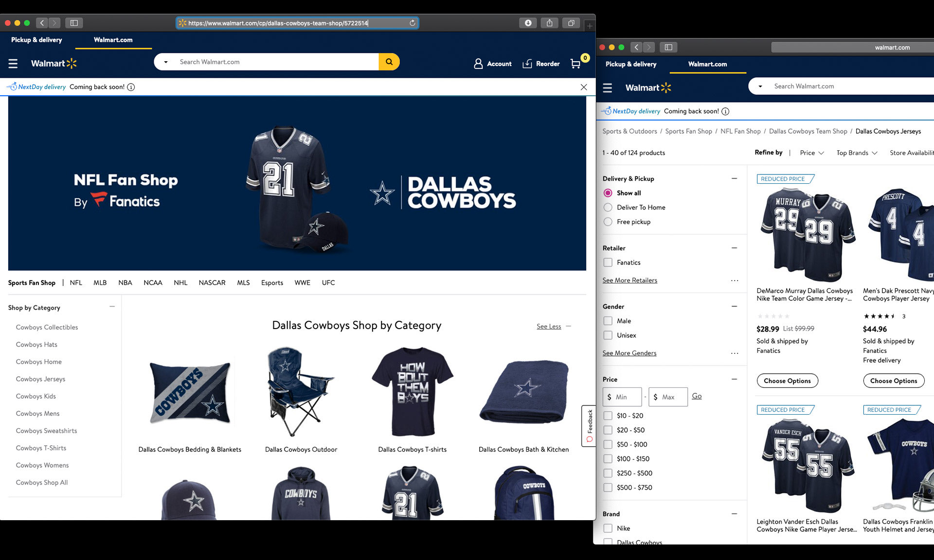Open a new tab with plus button
This screenshot has height=560, width=934.
click(590, 26)
